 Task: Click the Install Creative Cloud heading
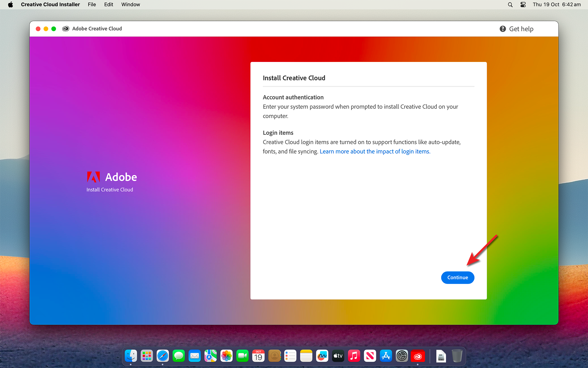pyautogui.click(x=294, y=78)
